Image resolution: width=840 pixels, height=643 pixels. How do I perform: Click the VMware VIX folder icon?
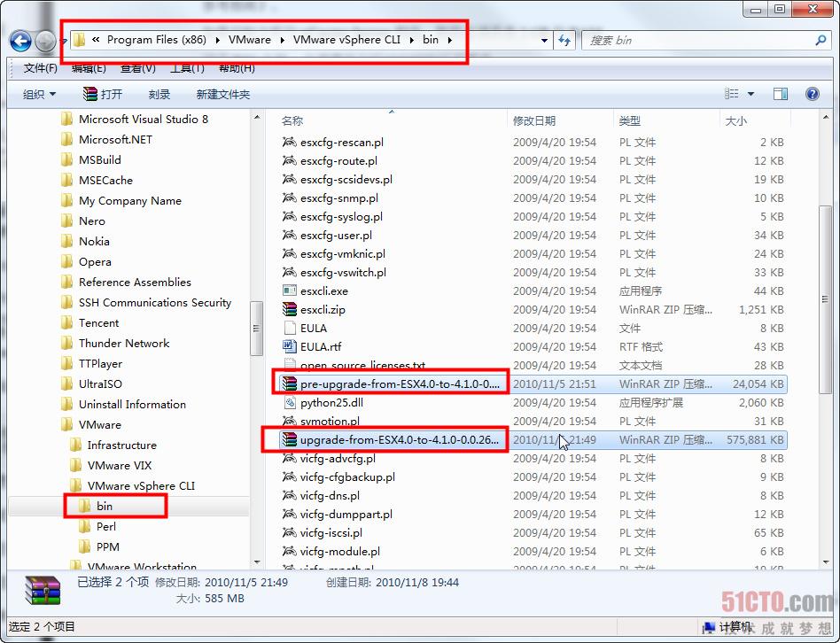[x=76, y=465]
